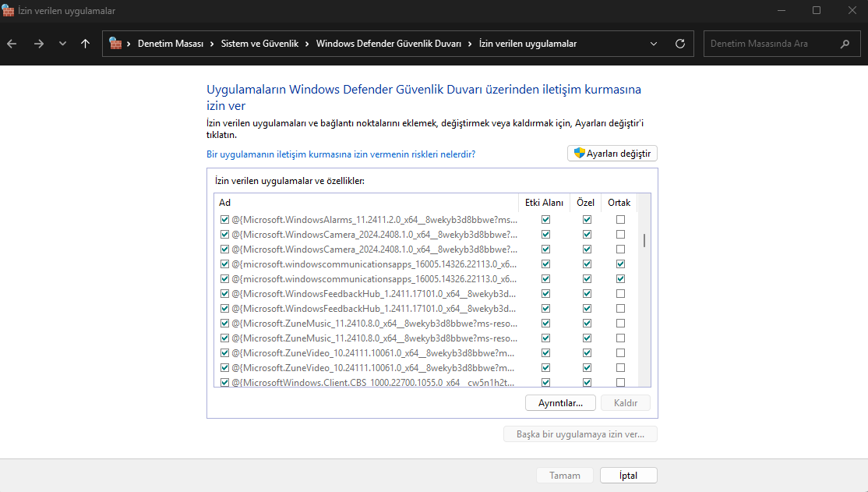This screenshot has height=492, width=868.
Task: Expand chevron after Denetim Masası breadcrumb
Action: pyautogui.click(x=212, y=44)
